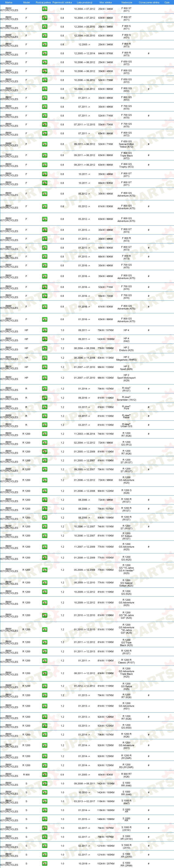This screenshot has height=868, width=174.
Task: Select the '152kW / 207KM' power cell
Action: pyautogui.click(x=105, y=864)
